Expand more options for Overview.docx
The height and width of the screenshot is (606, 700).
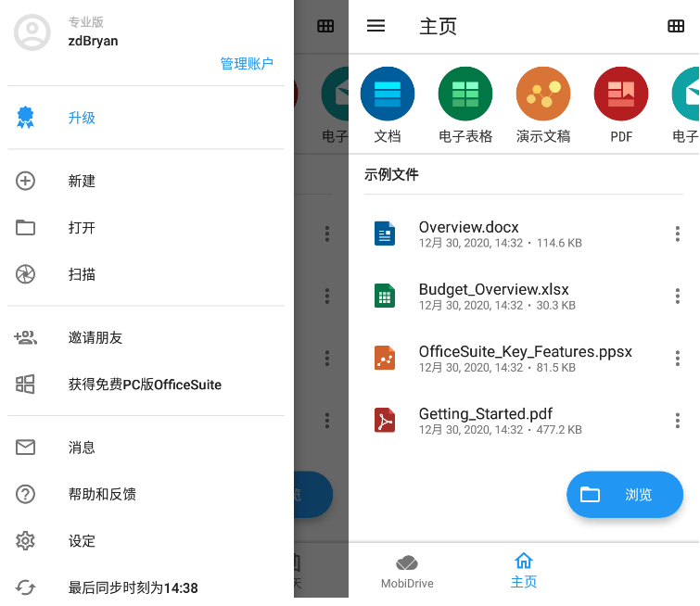(x=678, y=234)
